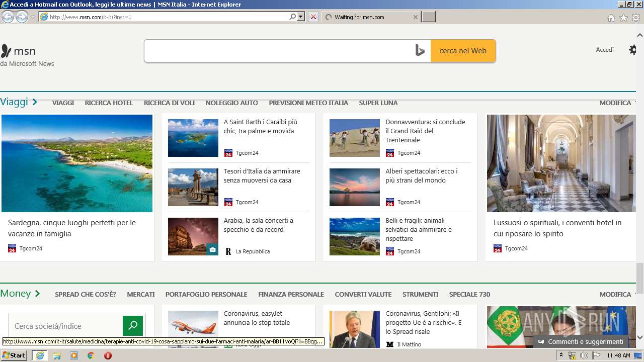This screenshot has width=644, height=362.
Task: Open Internet Explorer Tools gear icon
Action: [x=636, y=18]
